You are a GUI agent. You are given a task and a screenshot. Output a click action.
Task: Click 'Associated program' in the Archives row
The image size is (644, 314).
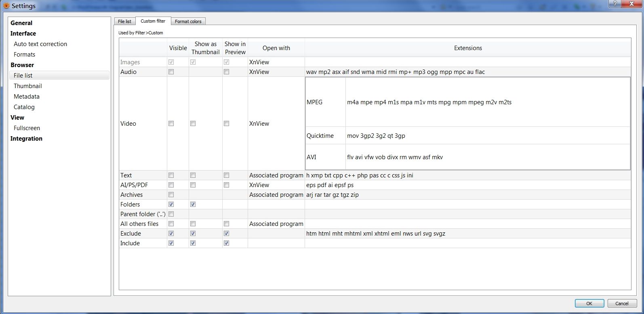(x=276, y=195)
